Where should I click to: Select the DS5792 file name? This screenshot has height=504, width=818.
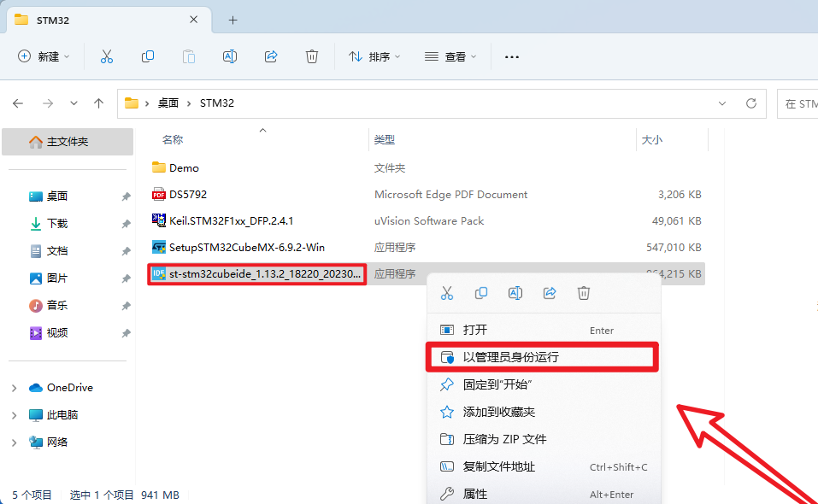coord(188,195)
